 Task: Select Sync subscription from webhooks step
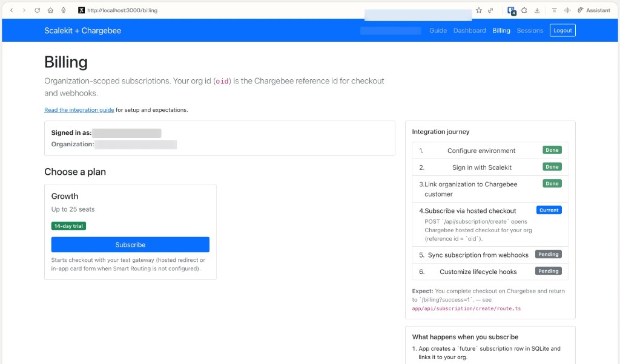(490, 255)
